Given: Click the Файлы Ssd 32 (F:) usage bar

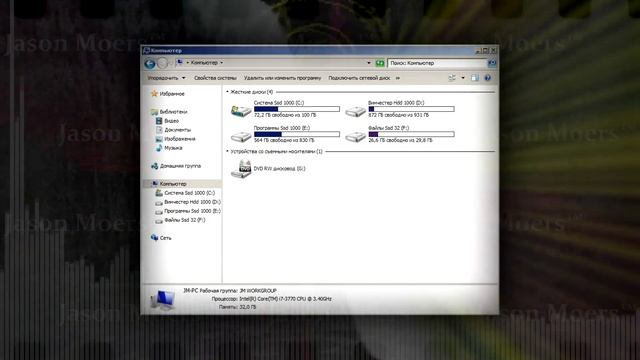Looking at the screenshot, I should point(411,134).
